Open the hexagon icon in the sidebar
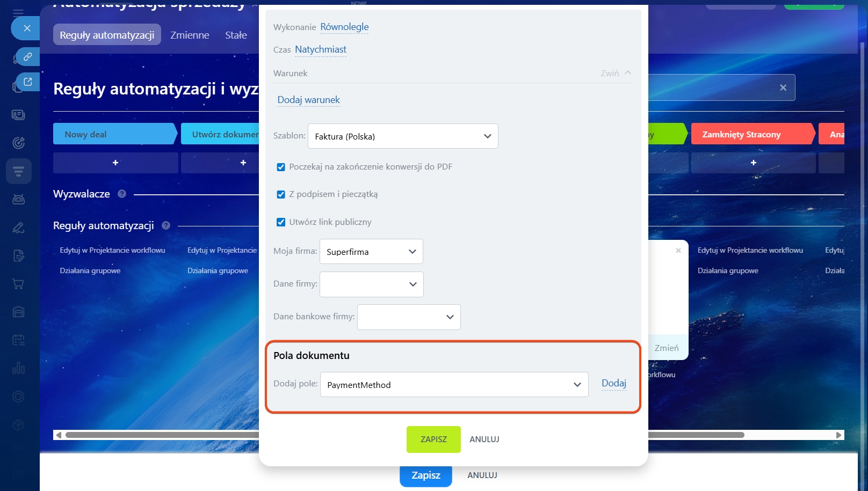Screen dimensions: 868x491 [18, 397]
